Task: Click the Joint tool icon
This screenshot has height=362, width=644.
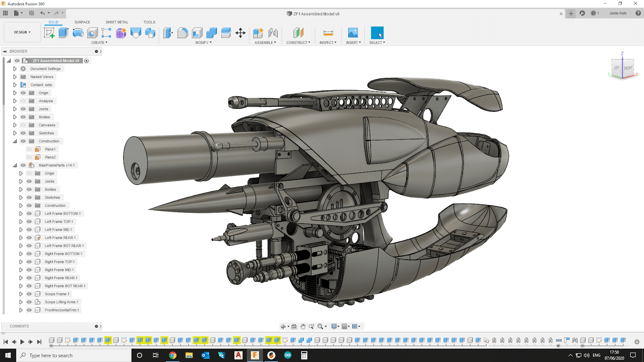Action: [x=273, y=33]
